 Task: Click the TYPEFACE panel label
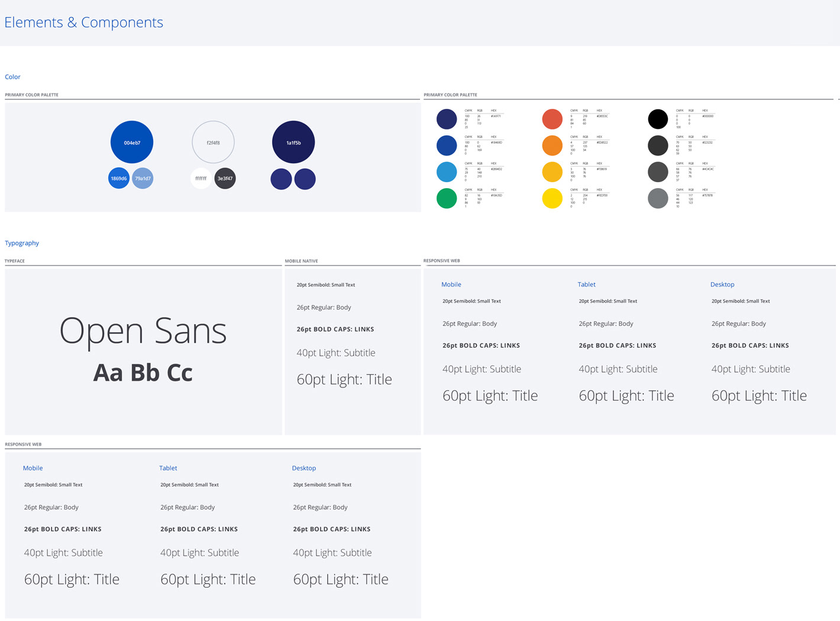point(15,261)
